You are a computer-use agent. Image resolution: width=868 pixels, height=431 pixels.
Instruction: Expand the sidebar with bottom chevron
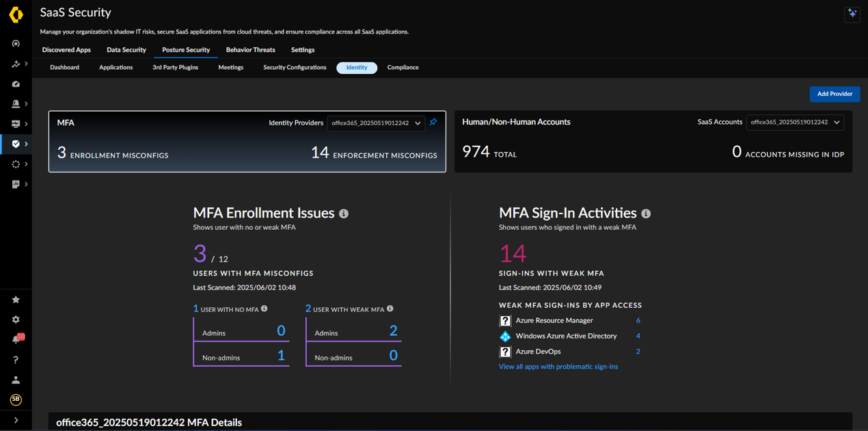[16, 420]
